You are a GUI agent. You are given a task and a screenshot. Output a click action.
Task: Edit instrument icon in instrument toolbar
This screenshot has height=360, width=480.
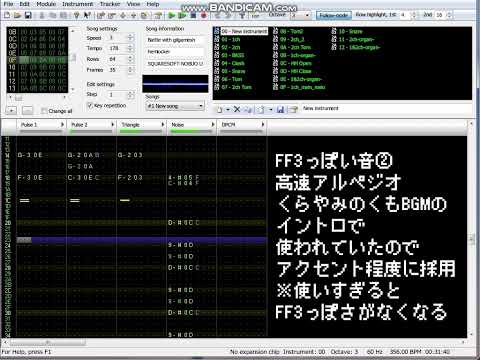tap(292, 109)
